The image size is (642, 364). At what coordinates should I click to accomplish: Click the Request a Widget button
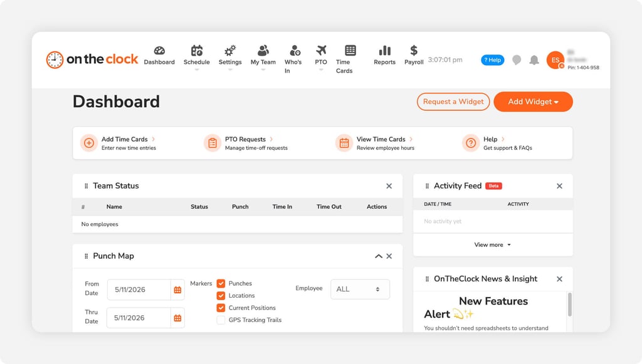453,101
